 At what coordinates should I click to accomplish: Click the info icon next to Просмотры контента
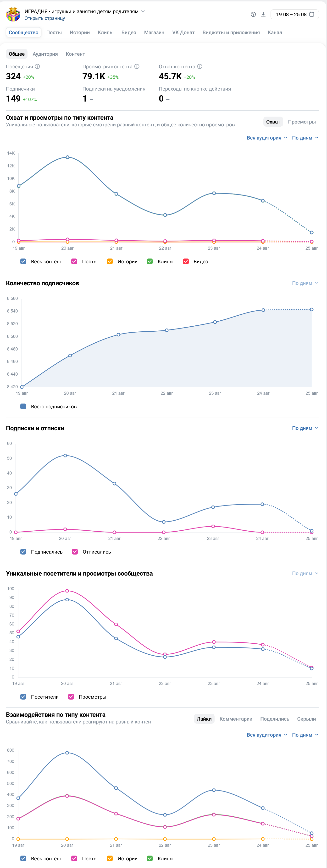pos(137,67)
